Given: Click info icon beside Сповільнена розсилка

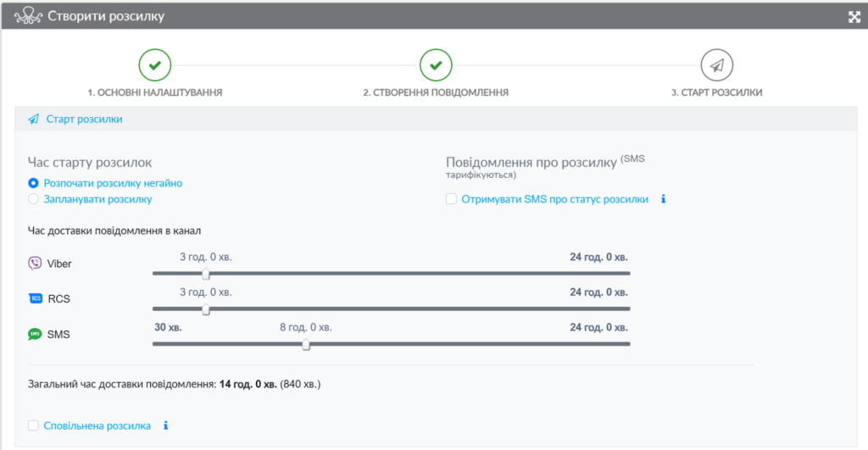Looking at the screenshot, I should tap(166, 425).
